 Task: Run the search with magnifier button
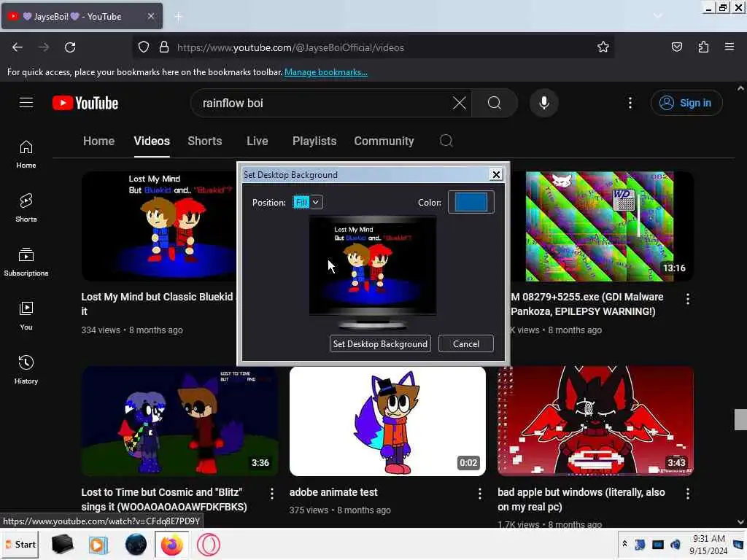[x=495, y=103]
